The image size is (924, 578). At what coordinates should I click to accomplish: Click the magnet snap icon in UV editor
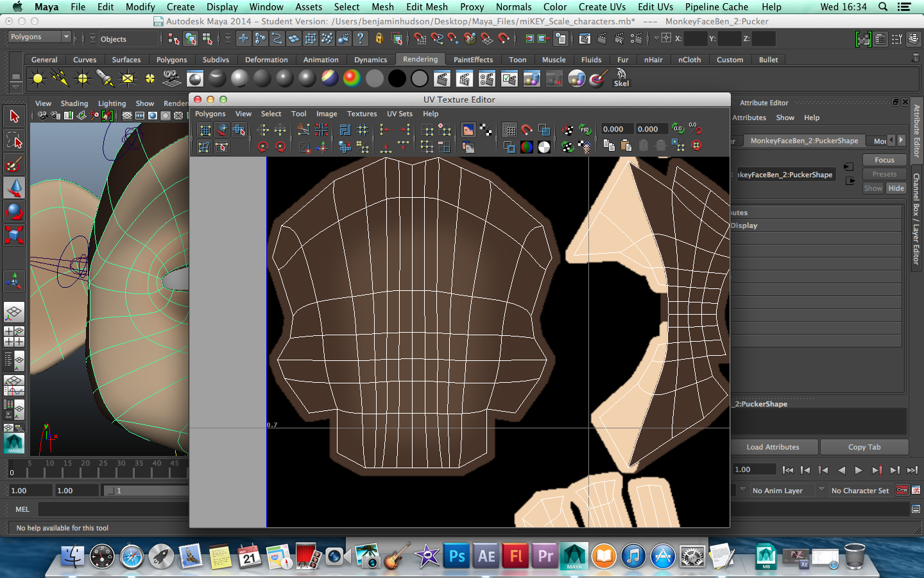pyautogui.click(x=526, y=130)
